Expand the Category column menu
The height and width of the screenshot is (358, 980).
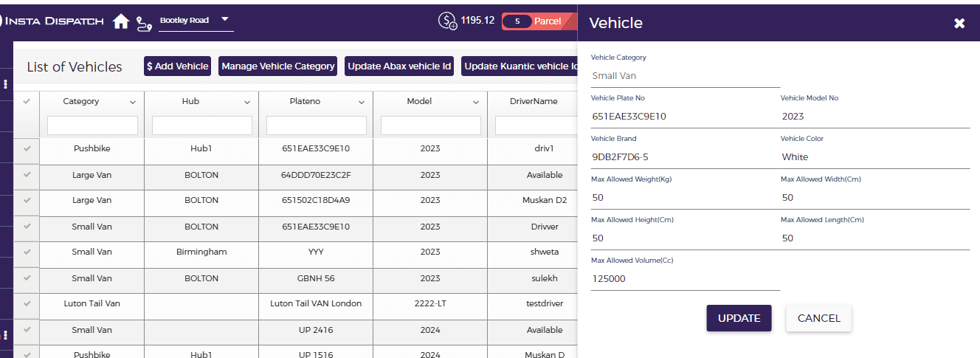(x=133, y=102)
